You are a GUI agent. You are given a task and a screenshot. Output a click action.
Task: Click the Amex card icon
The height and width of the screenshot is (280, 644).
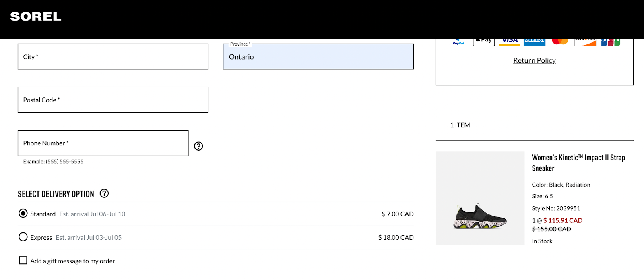coord(535,42)
